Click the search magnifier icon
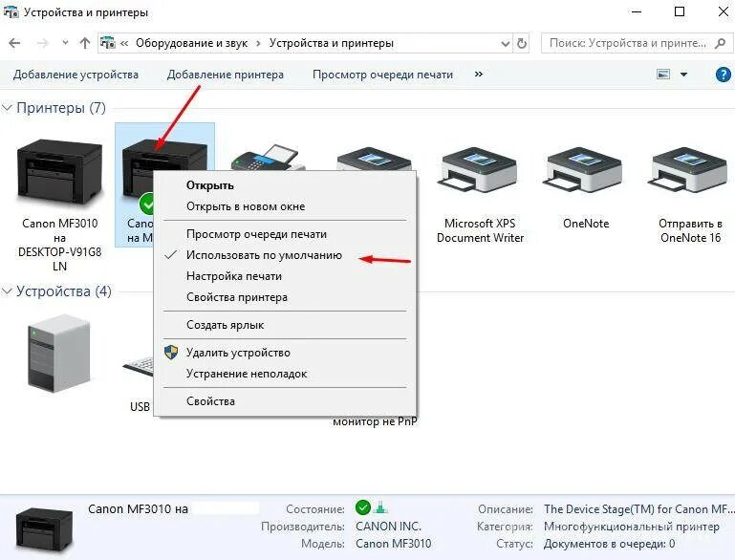The width and height of the screenshot is (735, 560). coord(720,43)
